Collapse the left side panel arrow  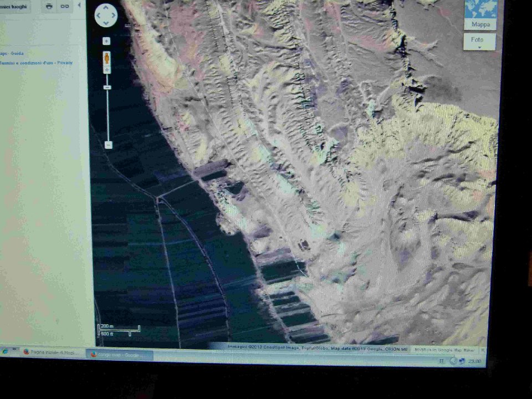(x=79, y=6)
